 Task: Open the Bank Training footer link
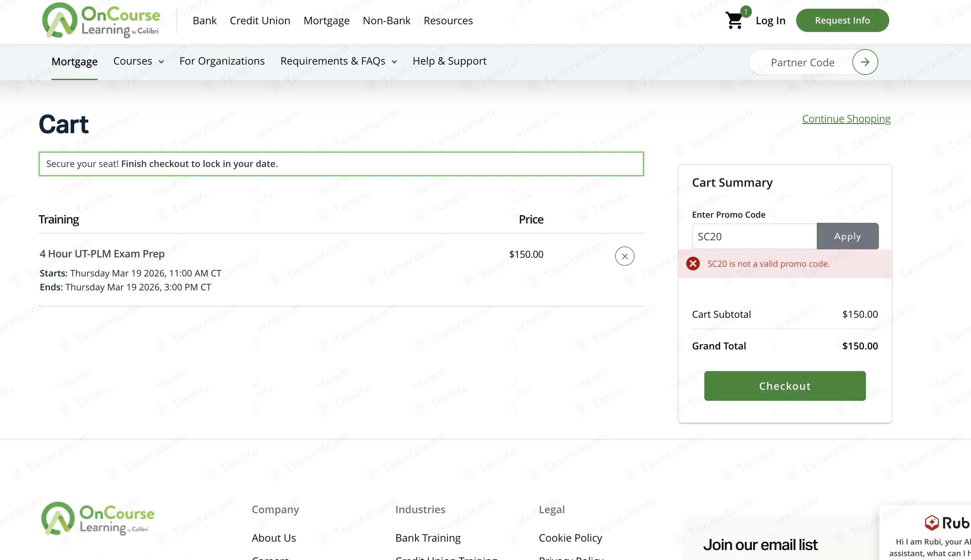(428, 538)
